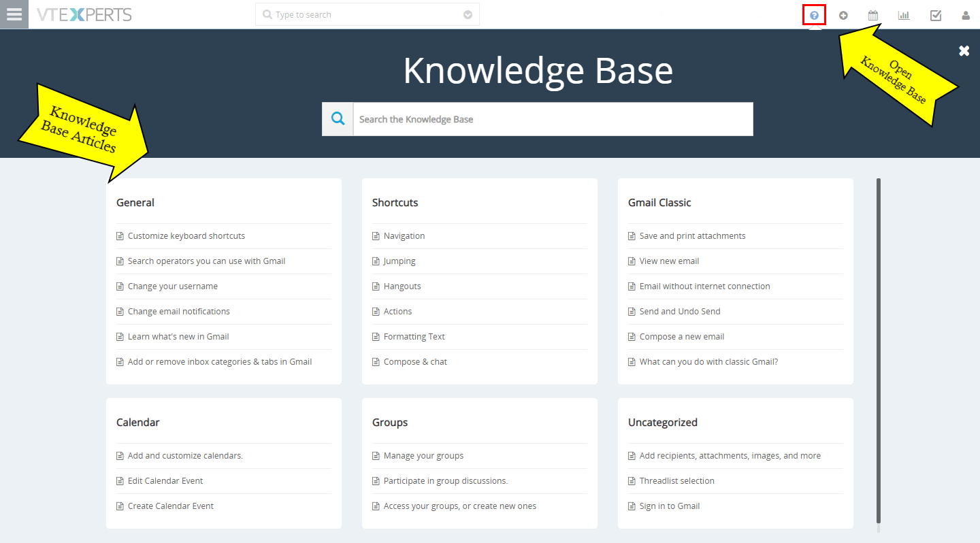Open the Formatting Text article
The image size is (980, 543).
tap(414, 336)
